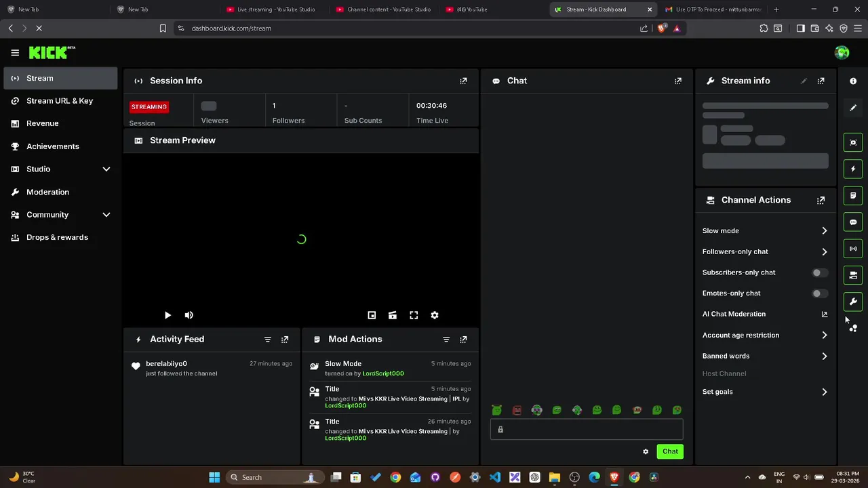Toggle stream preview widget icon in right sidebar

point(853,142)
